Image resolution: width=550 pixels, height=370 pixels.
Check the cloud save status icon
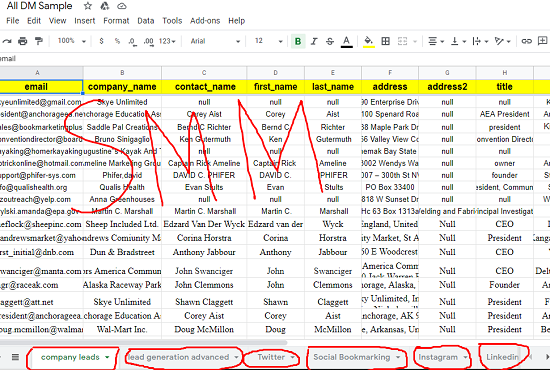click(122, 6)
